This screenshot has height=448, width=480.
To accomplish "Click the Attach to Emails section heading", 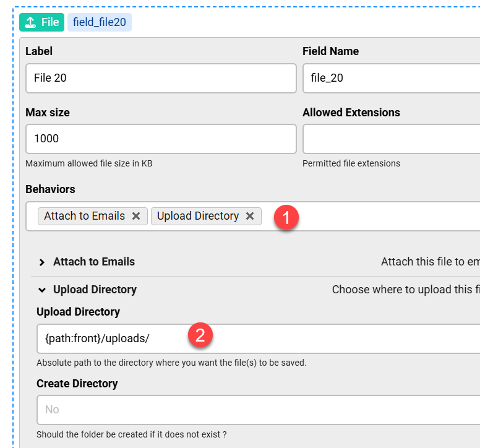I will [94, 262].
